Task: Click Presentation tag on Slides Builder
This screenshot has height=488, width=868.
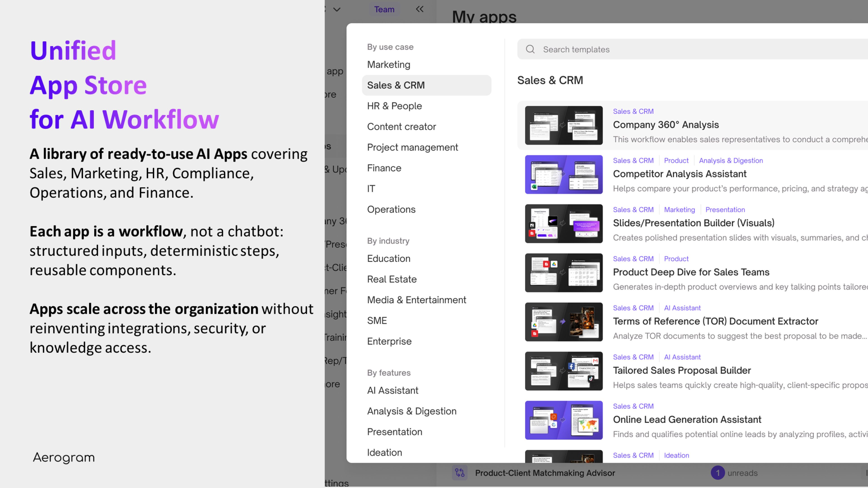Action: (725, 209)
